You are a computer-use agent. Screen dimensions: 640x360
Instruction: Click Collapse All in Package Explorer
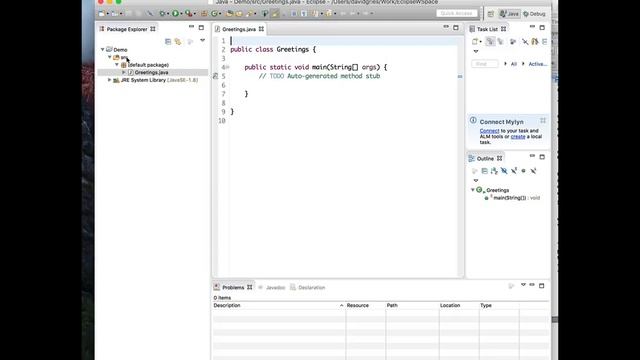pos(168,41)
